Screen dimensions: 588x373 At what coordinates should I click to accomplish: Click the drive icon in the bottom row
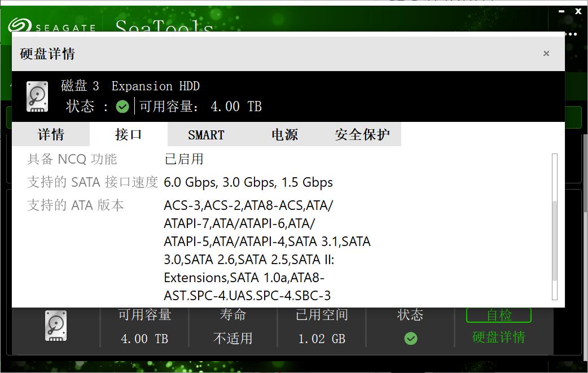(56, 326)
